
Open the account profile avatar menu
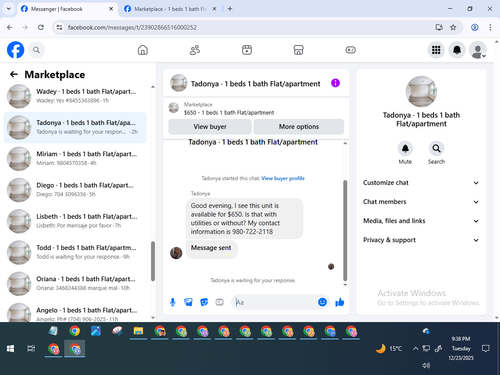477,50
